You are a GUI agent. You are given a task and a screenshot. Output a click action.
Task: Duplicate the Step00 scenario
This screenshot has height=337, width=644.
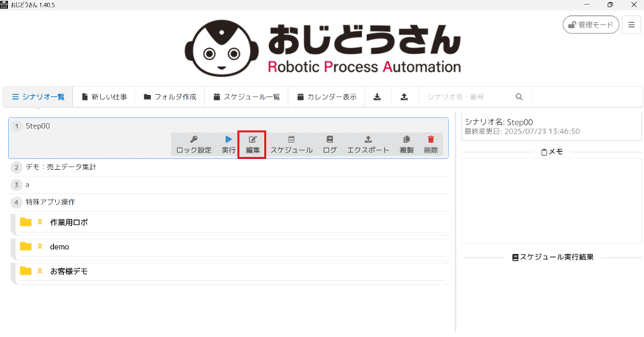click(406, 145)
